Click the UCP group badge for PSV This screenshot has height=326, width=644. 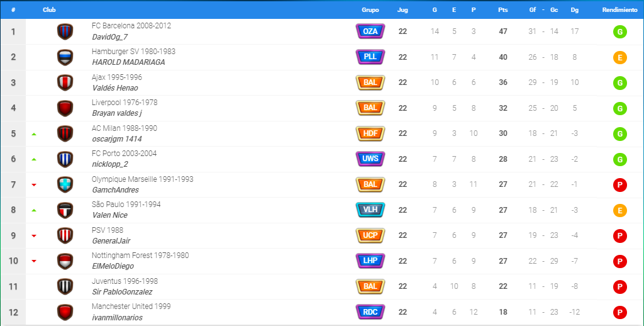tap(370, 235)
